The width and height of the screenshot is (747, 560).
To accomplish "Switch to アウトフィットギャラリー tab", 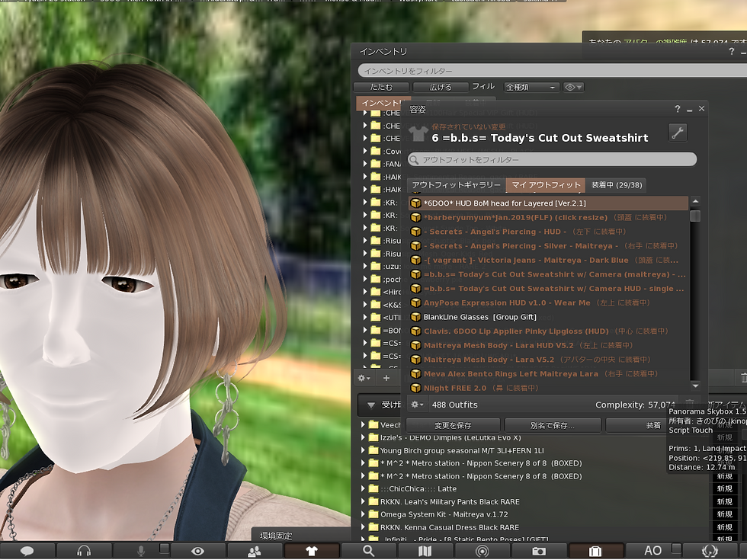I will point(457,184).
